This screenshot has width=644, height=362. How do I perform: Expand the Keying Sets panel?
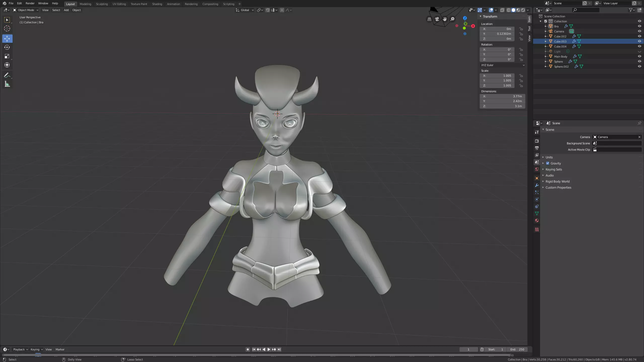click(553, 169)
